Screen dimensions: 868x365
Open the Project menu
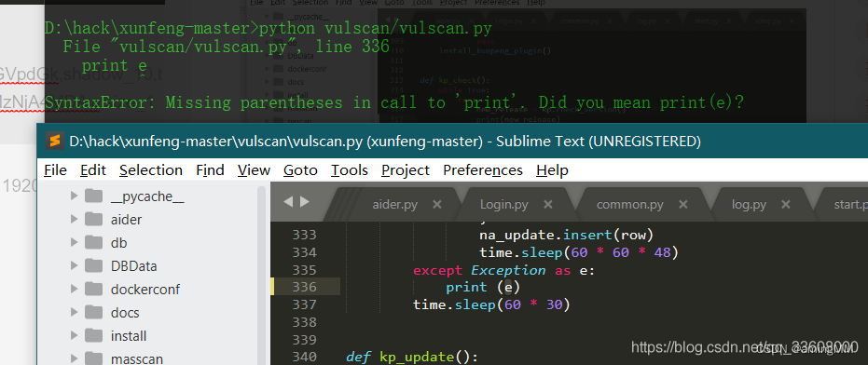click(x=406, y=169)
